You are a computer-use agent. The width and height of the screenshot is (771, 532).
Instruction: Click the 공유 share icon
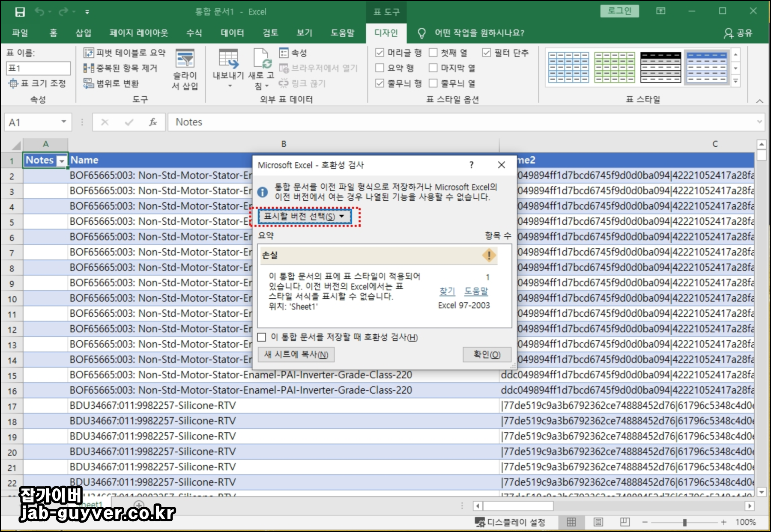click(x=728, y=33)
